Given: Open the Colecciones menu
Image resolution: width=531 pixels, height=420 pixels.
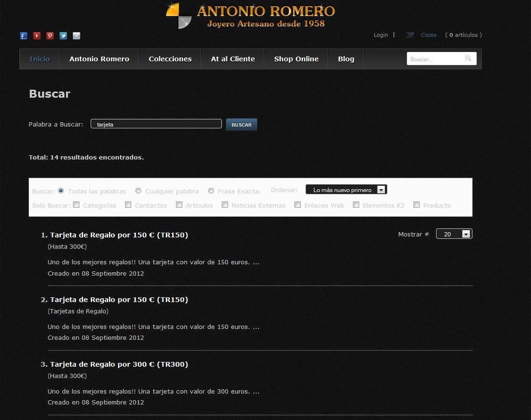Looking at the screenshot, I should tap(170, 59).
